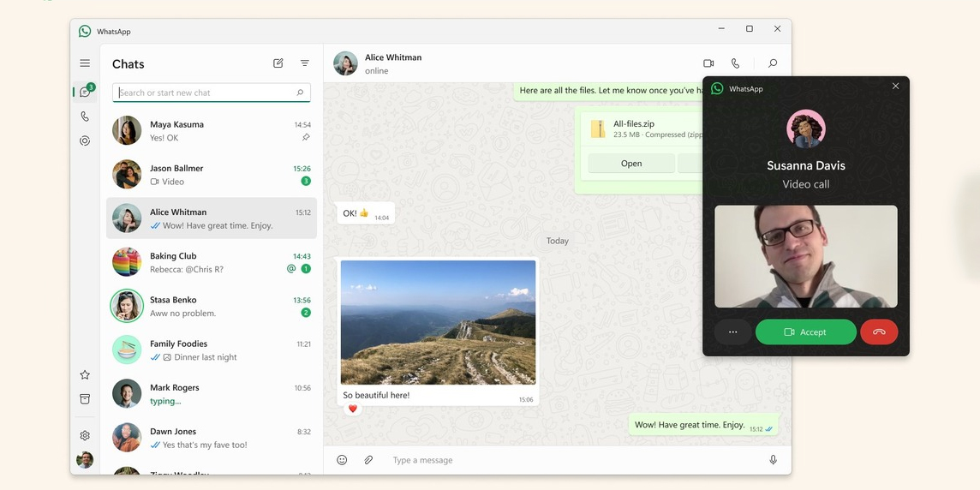Click Susanna Davis avatar in call popup
This screenshot has width=980, height=490.
[x=805, y=128]
